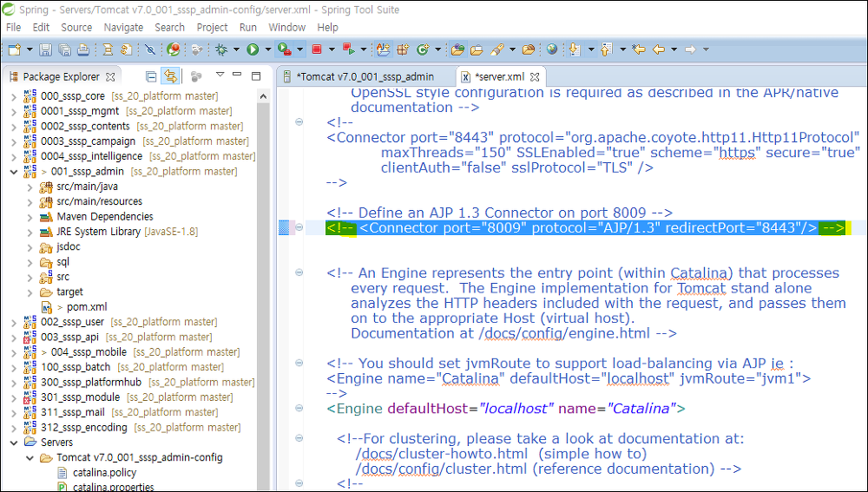This screenshot has width=868, height=492.
Task: Click the globe Web Browser icon
Action: [x=551, y=49]
